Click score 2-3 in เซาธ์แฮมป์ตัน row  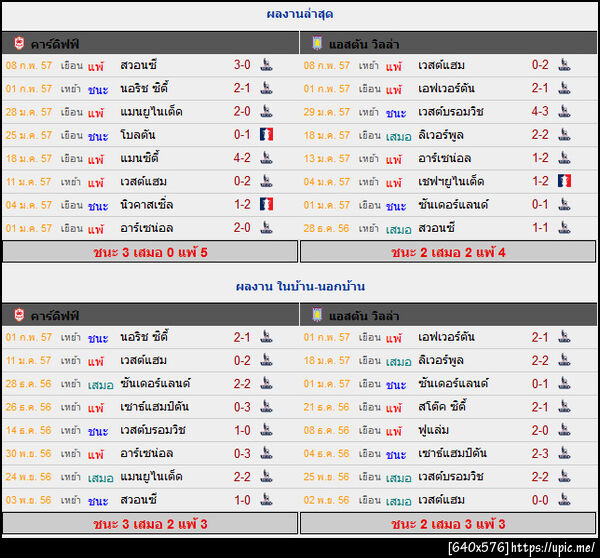point(540,453)
